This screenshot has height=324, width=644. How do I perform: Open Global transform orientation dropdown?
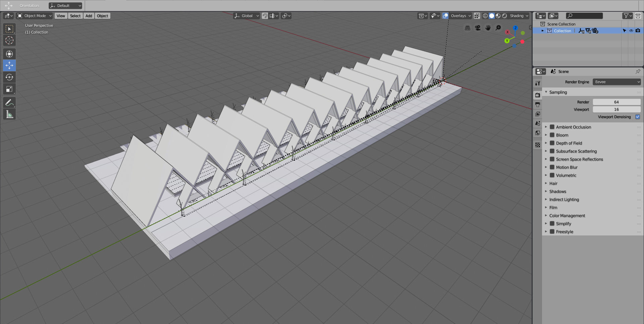247,16
